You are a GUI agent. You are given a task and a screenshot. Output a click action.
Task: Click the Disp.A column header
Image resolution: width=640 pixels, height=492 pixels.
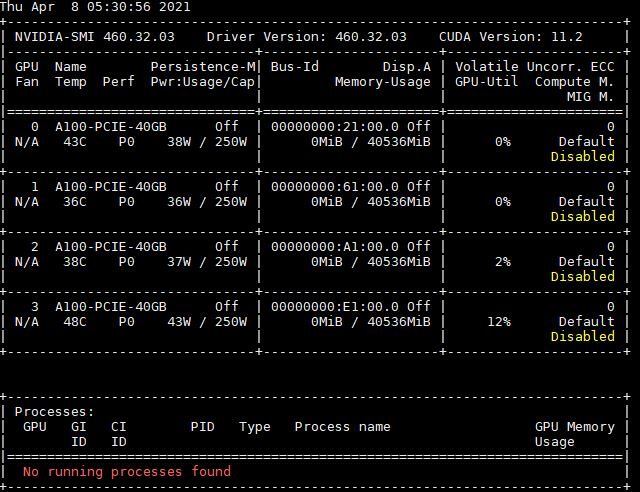click(407, 67)
